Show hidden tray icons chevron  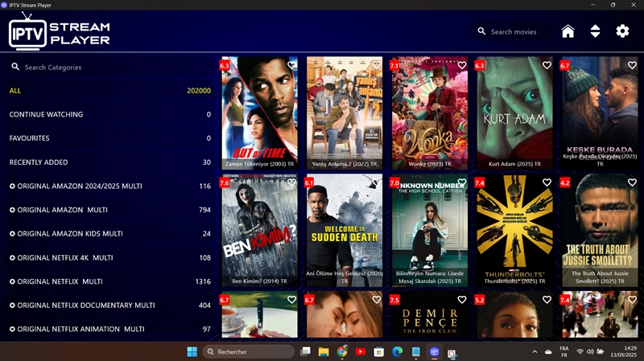[x=535, y=351]
